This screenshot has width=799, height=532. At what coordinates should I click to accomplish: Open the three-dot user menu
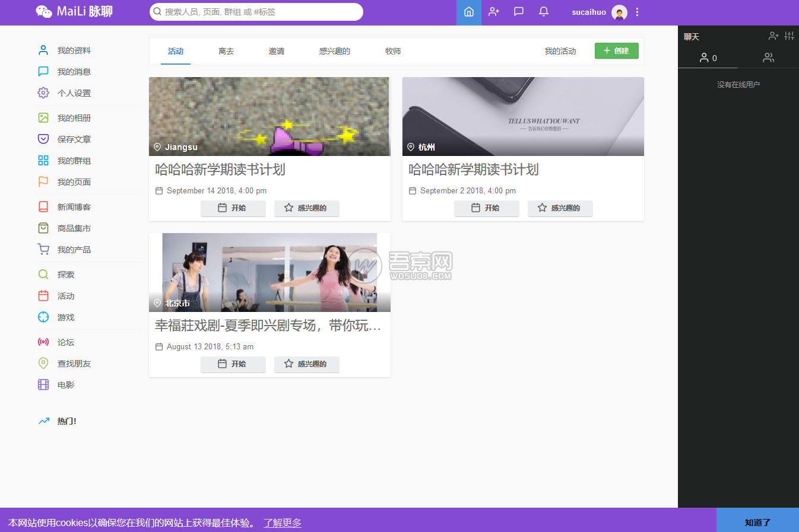pyautogui.click(x=637, y=12)
